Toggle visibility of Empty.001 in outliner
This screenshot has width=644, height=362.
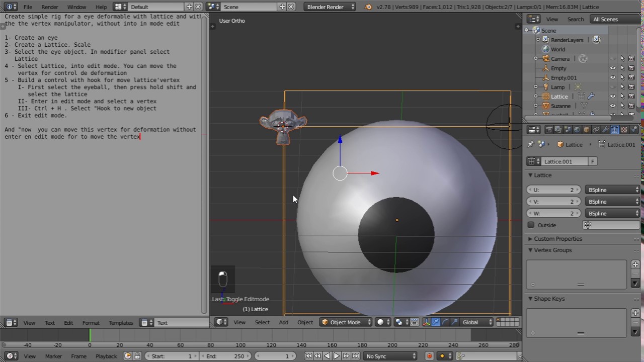click(613, 77)
